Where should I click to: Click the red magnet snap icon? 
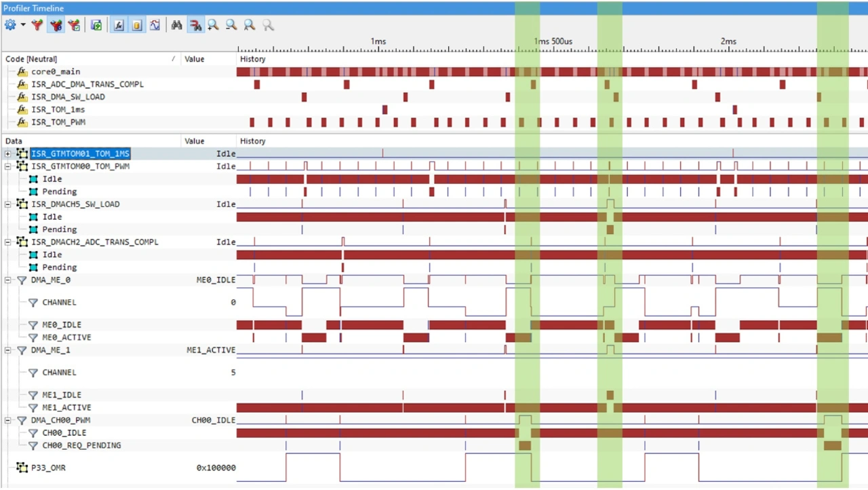pos(195,25)
